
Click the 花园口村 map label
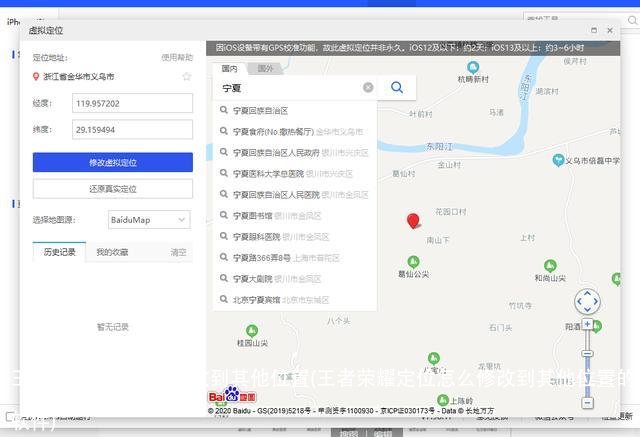pyautogui.click(x=451, y=212)
